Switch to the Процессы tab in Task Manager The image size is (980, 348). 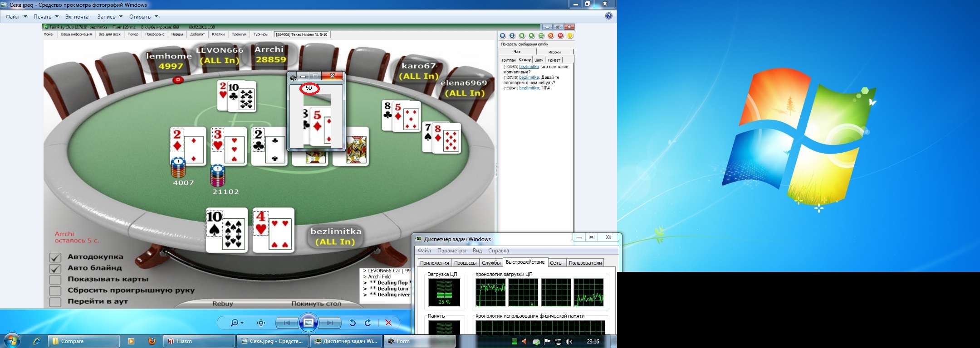tap(465, 263)
